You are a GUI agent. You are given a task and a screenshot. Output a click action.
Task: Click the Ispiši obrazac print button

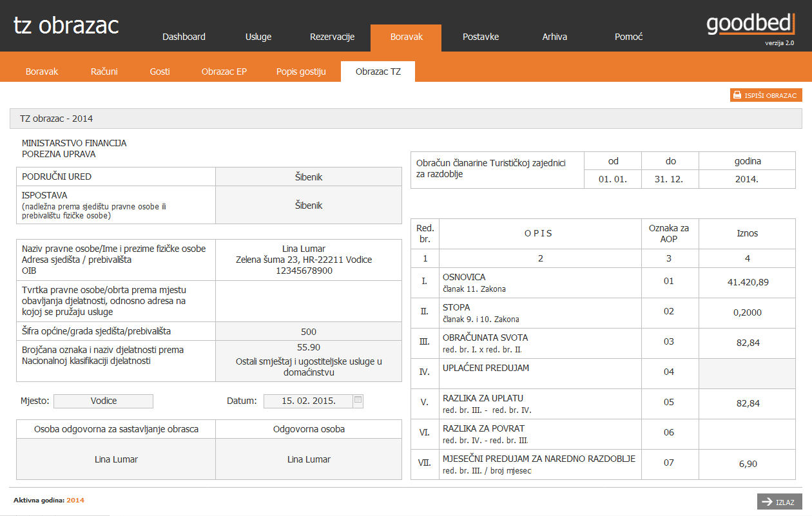point(766,95)
